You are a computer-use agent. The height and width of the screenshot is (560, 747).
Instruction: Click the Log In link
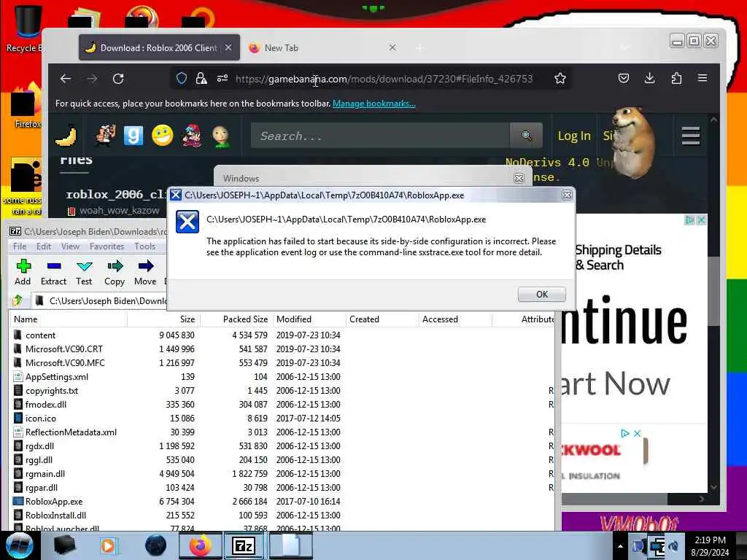tap(574, 136)
